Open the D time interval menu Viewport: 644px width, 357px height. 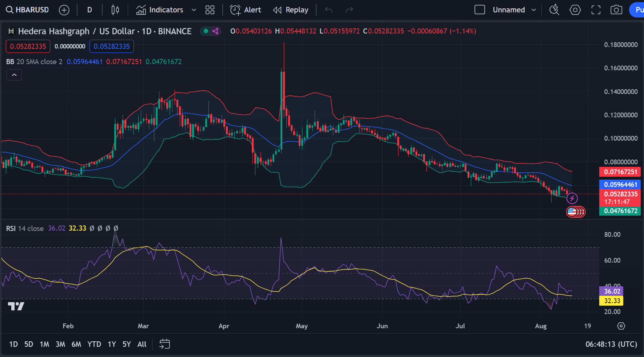tap(90, 10)
